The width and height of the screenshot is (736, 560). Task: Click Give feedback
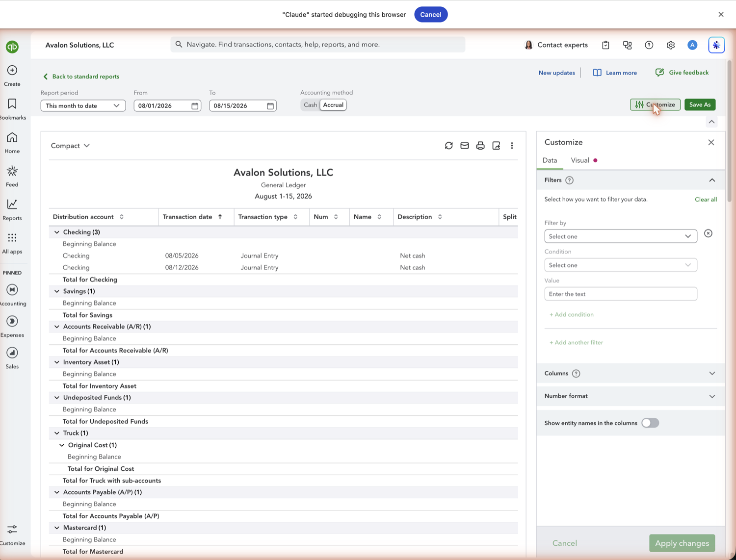coord(682,73)
